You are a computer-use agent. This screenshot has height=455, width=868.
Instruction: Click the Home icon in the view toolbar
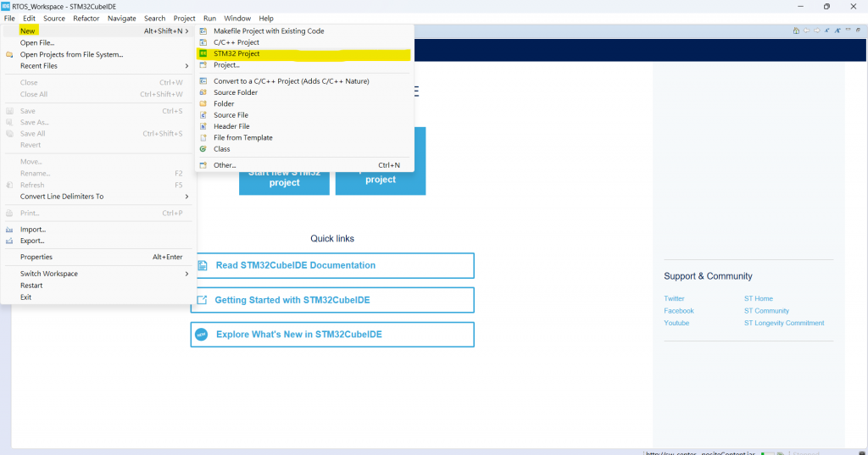(x=796, y=31)
